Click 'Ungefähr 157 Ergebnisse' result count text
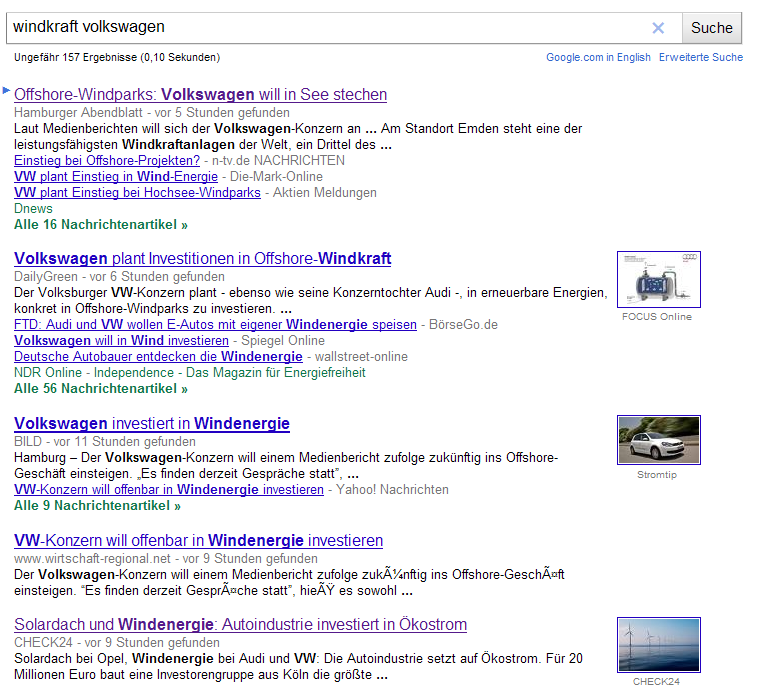 [x=117, y=57]
